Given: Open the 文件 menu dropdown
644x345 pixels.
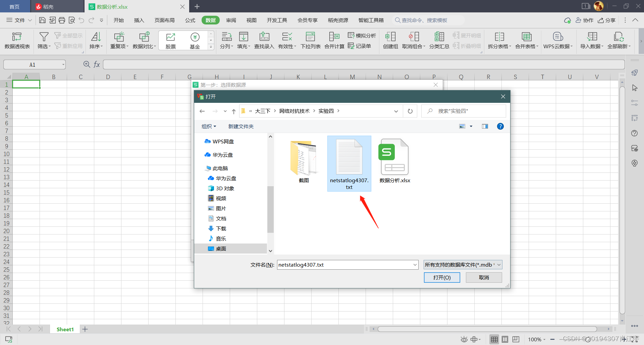Looking at the screenshot, I should click(19, 20).
